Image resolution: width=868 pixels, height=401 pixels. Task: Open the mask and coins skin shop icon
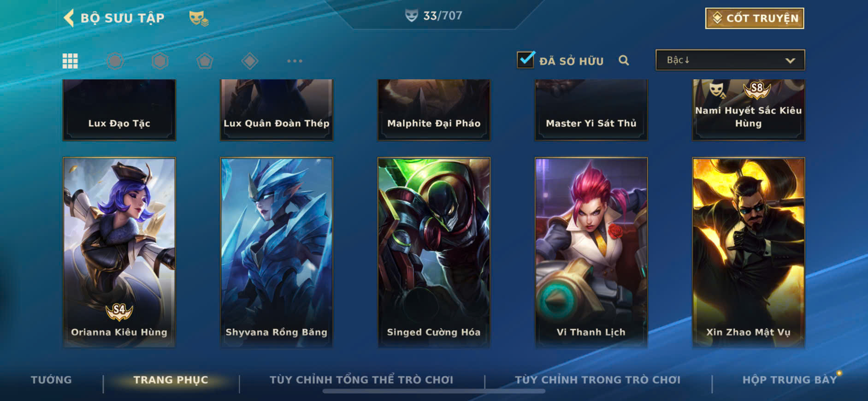199,18
